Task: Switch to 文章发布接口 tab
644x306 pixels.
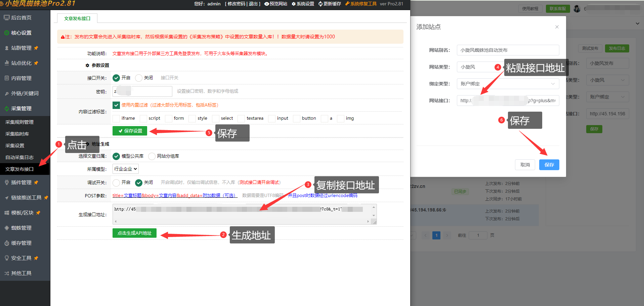Action: point(77,18)
